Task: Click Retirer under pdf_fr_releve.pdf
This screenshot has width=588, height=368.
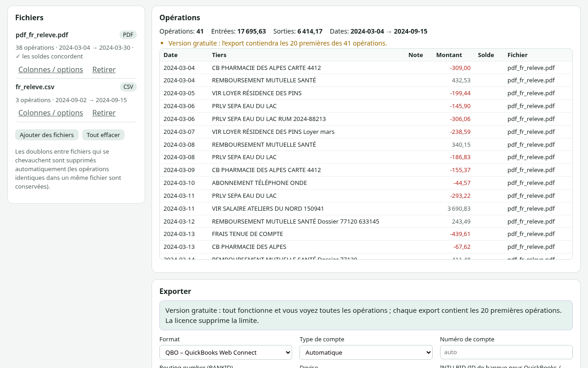Action: click(104, 69)
